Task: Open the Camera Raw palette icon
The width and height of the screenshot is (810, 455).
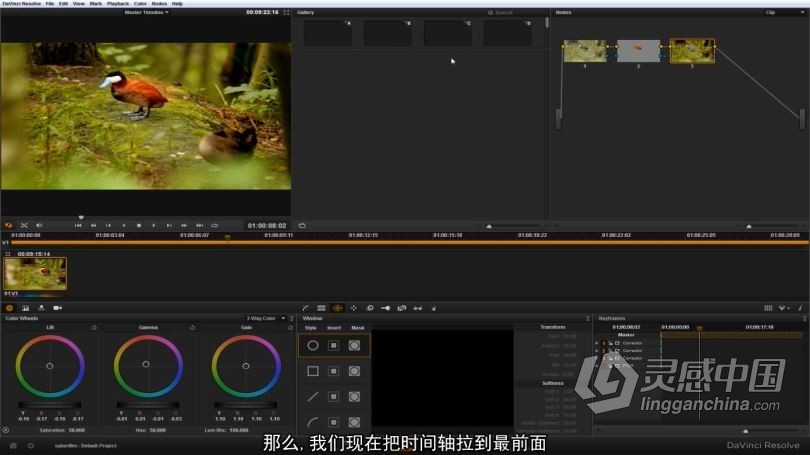Action: (x=57, y=308)
